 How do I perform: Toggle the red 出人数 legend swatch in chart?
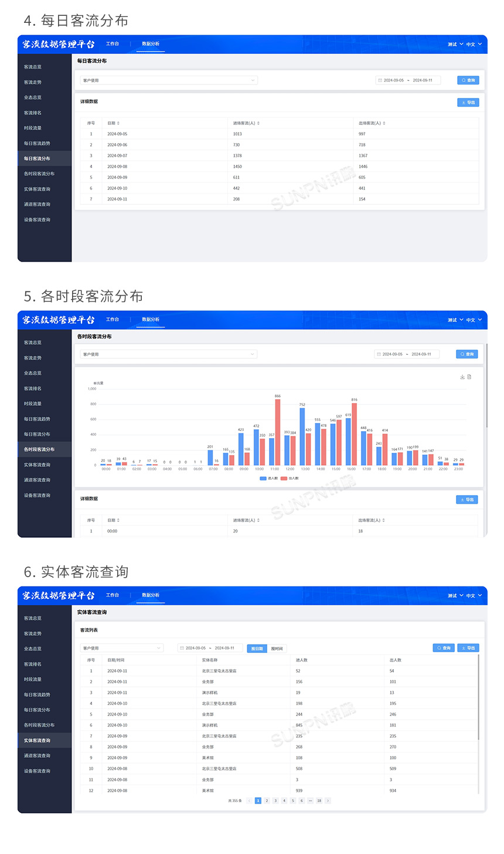(284, 479)
